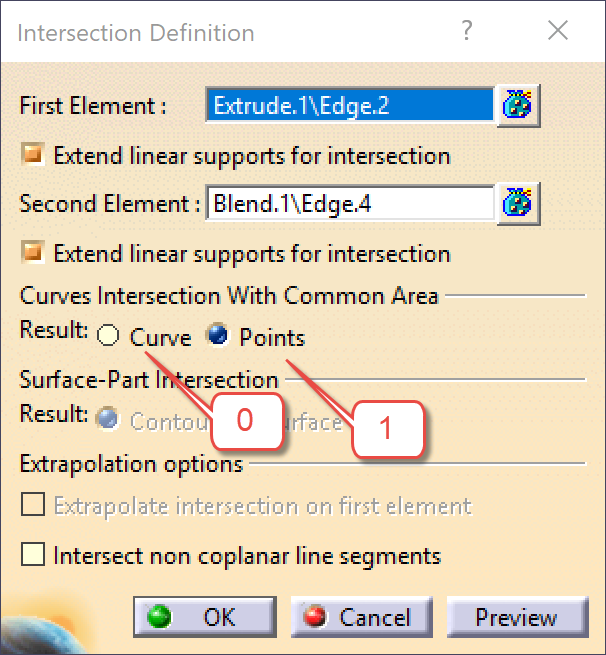This screenshot has height=655, width=606.
Task: Select the Second Element field showing Blend.1\Edge.4
Action: [350, 203]
